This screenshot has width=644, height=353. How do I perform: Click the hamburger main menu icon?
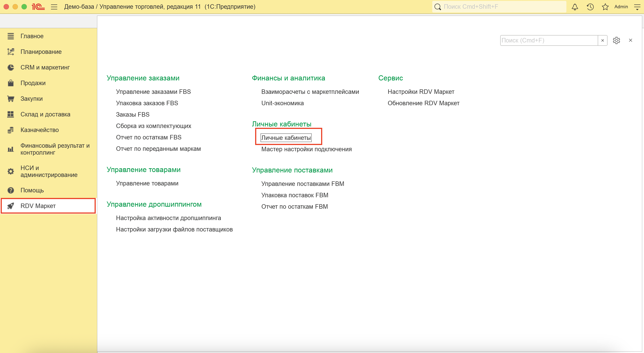point(54,7)
